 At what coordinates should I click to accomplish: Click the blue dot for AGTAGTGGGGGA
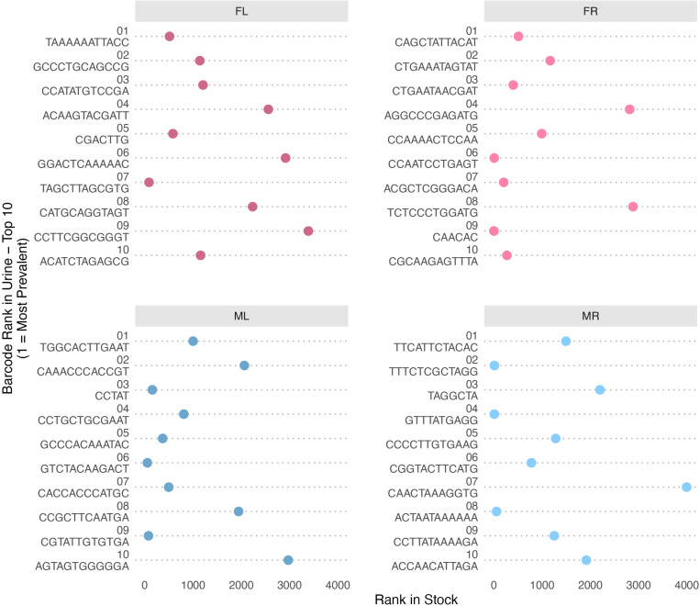click(288, 560)
